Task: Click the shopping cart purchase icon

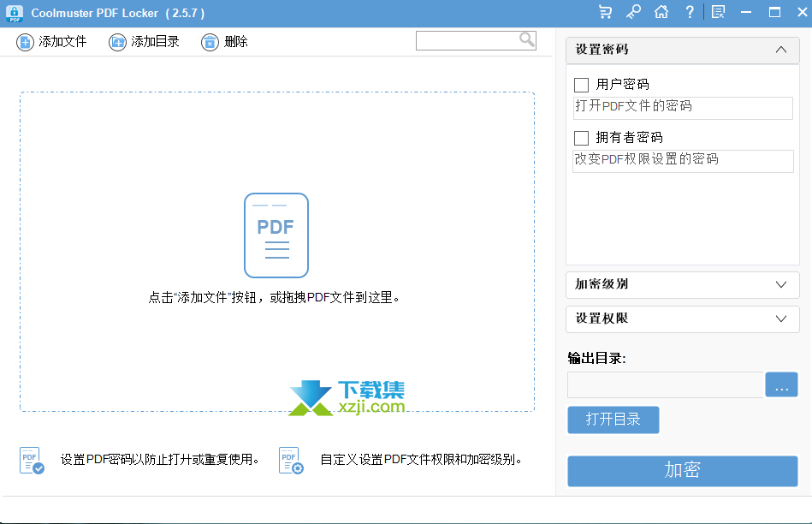Action: [x=605, y=12]
